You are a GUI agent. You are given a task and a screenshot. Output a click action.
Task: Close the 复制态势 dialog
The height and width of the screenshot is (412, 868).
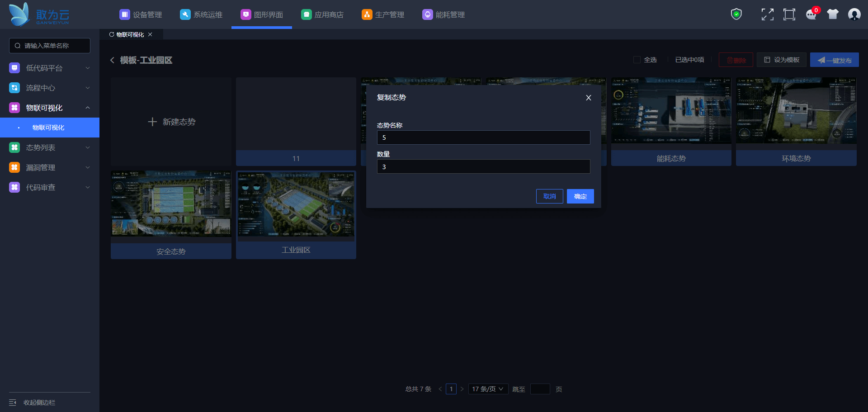(589, 98)
